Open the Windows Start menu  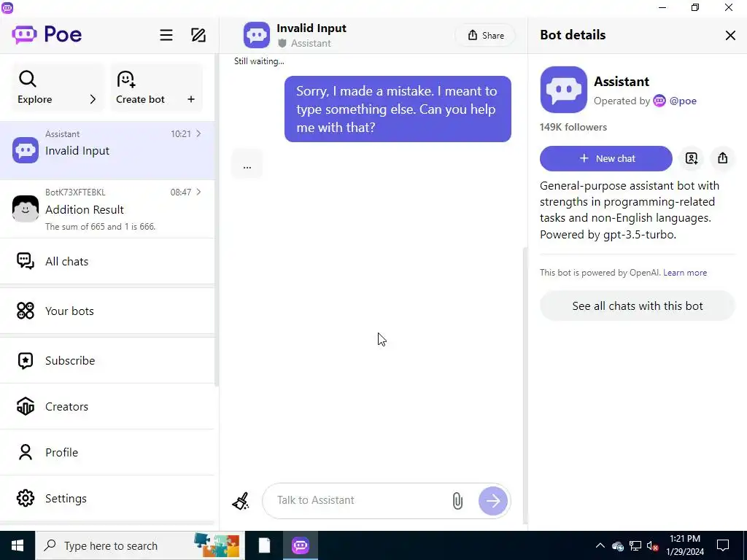coord(18,545)
